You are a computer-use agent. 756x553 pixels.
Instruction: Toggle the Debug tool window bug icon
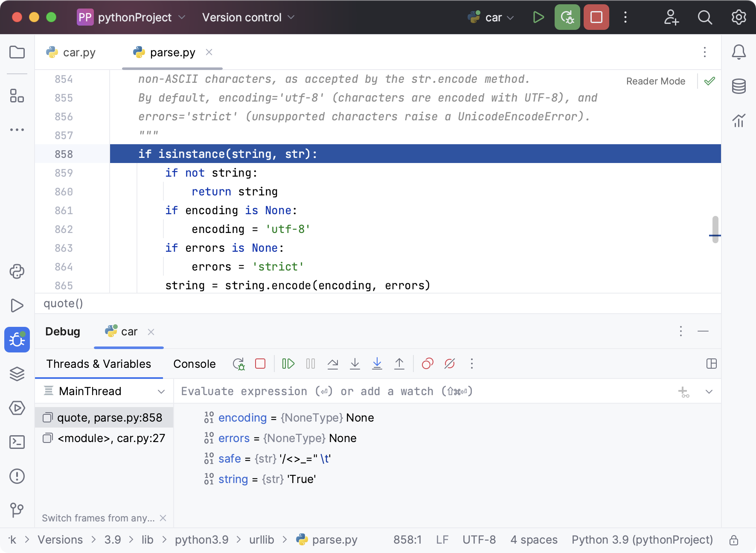[x=17, y=340]
